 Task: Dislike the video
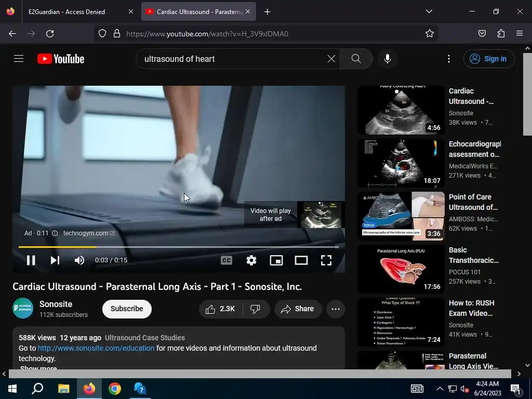[255, 309]
